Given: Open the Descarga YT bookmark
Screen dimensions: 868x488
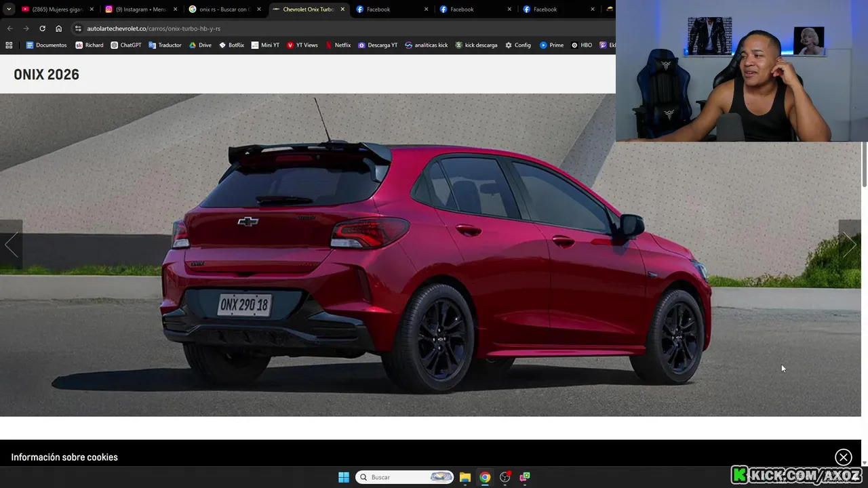Looking at the screenshot, I should pyautogui.click(x=378, y=45).
